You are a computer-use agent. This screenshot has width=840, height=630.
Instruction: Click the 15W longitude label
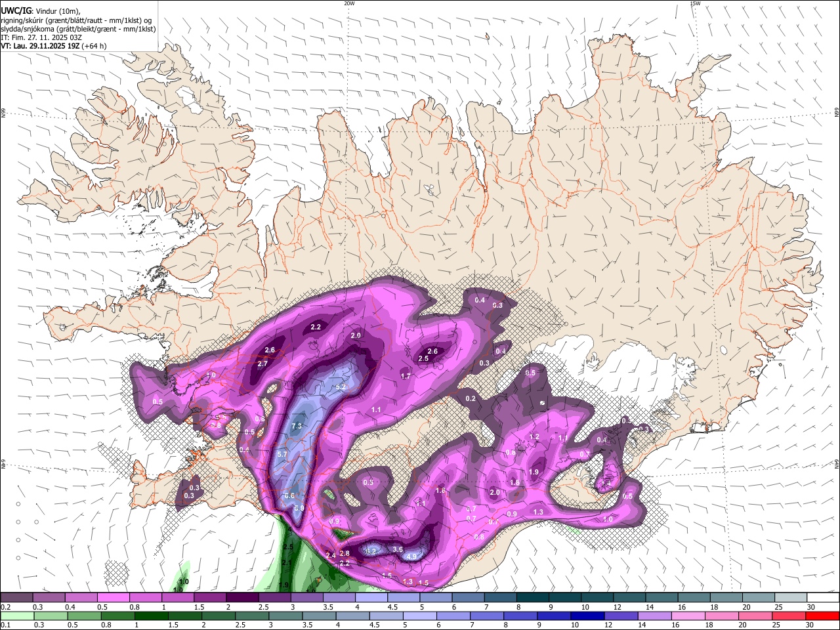695,3
